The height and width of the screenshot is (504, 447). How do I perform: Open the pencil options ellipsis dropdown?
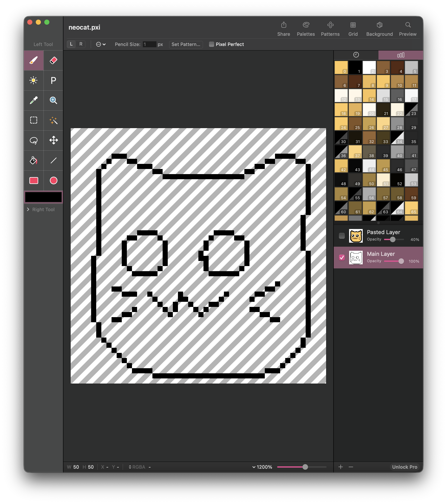tap(101, 44)
